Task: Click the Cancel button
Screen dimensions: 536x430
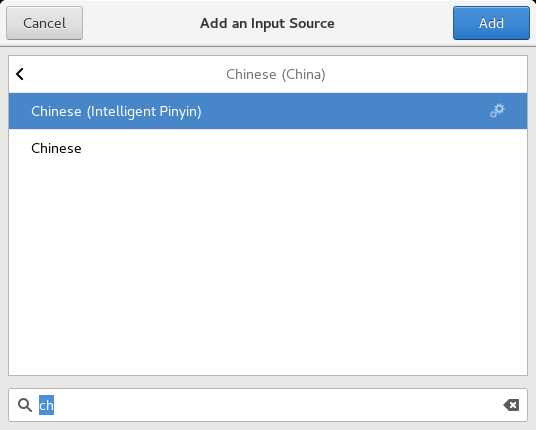Action: [44, 23]
